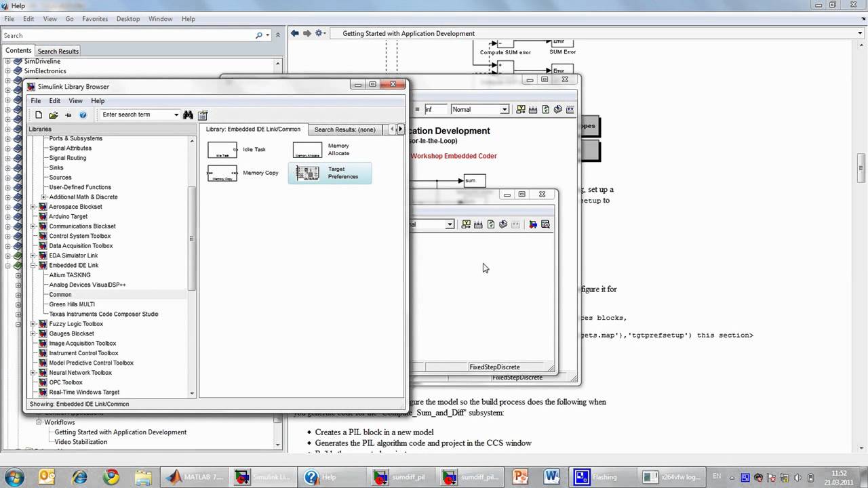Viewport: 868px width, 488px height.
Task: Open the Flashing app in the taskbar
Action: click(x=603, y=477)
